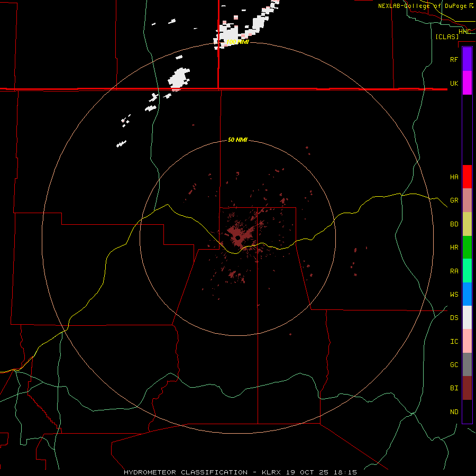Viewport: 476px width, 476px height.
Task: Click the RA legend label
Action: 454,271
